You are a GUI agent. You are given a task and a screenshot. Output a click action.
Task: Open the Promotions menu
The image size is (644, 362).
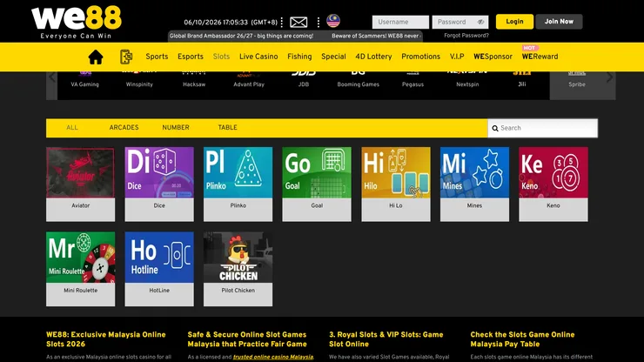(x=420, y=57)
